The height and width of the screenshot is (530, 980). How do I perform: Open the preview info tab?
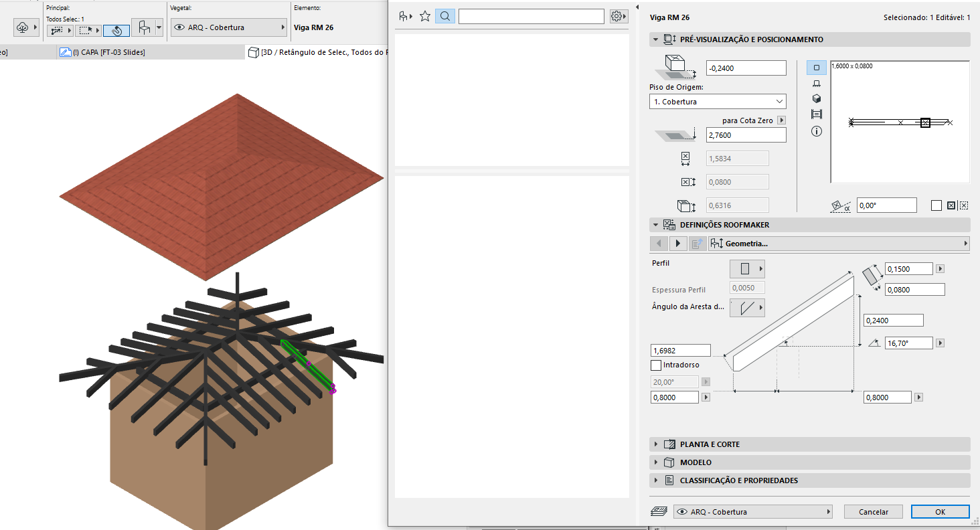[x=816, y=131]
